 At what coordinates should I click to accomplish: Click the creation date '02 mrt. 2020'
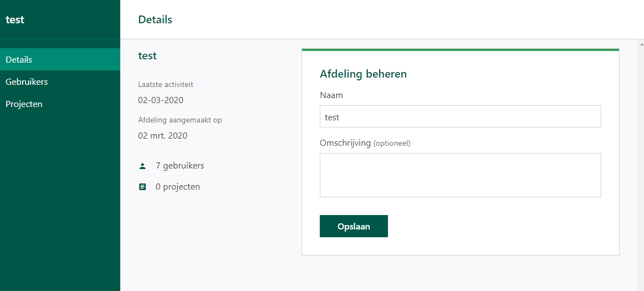(162, 136)
